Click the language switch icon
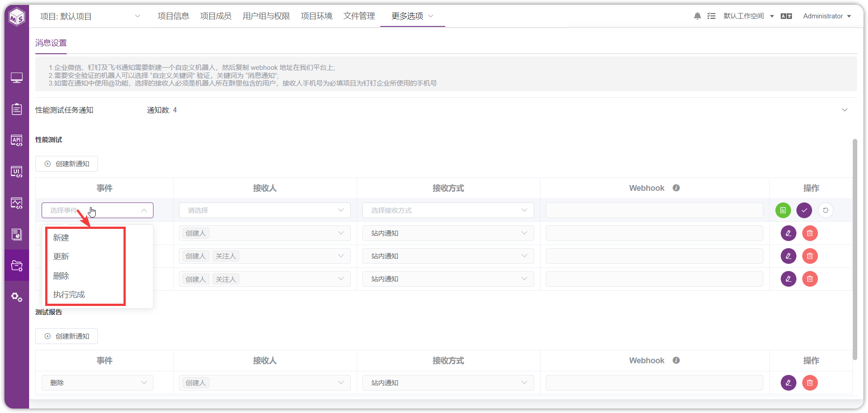This screenshot has width=868, height=413. (786, 16)
